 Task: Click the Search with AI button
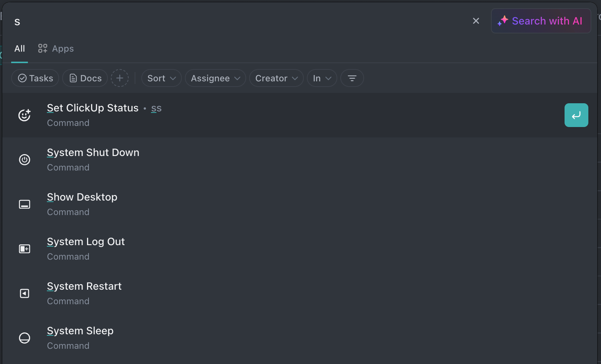(x=541, y=21)
